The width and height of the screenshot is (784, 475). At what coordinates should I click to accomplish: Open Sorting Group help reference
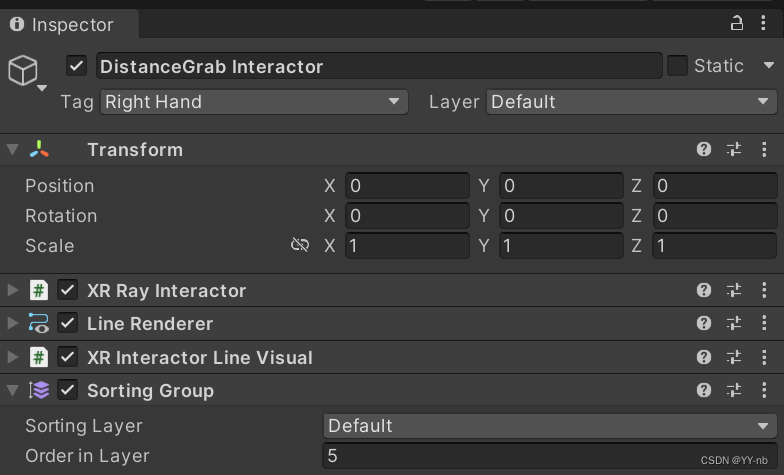[704, 390]
